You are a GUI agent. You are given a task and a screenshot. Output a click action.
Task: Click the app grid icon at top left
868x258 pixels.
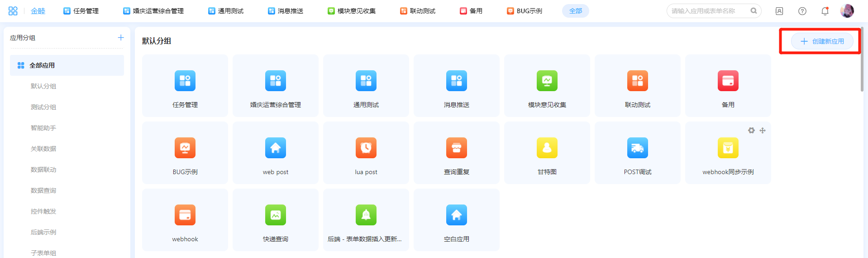point(13,11)
